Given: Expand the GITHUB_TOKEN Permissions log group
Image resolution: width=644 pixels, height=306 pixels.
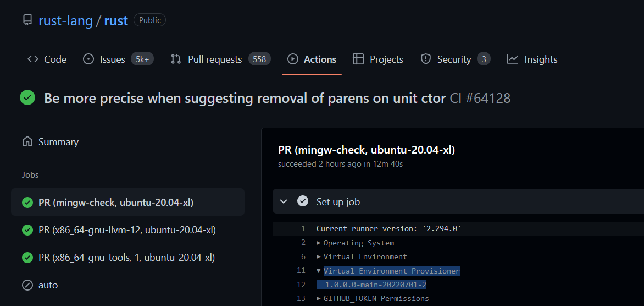Looking at the screenshot, I should (x=373, y=299).
